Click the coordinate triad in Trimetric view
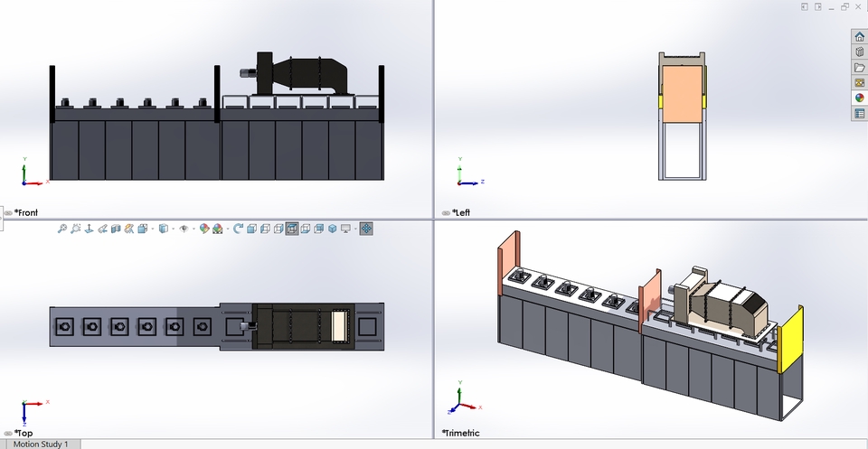The height and width of the screenshot is (449, 868). point(464,397)
